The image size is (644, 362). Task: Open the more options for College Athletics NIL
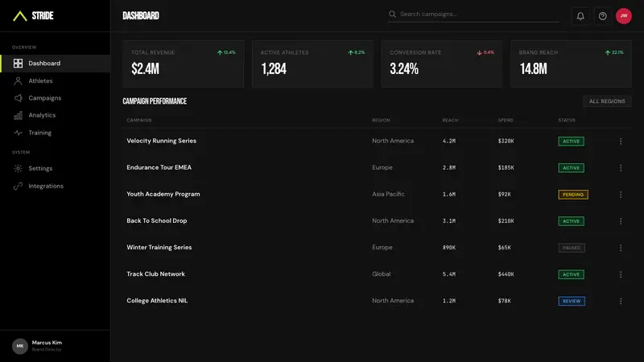point(621,301)
